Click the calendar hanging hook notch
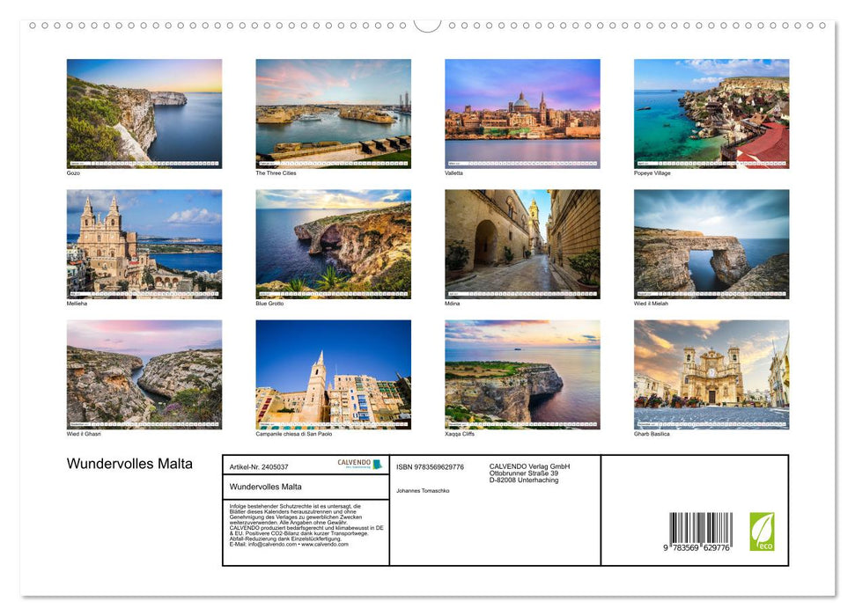 coord(428,26)
